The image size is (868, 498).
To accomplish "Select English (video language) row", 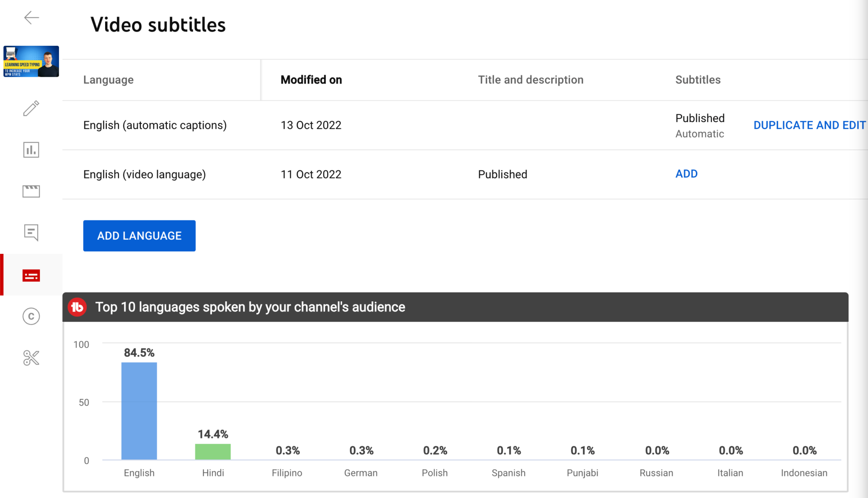I will (145, 174).
